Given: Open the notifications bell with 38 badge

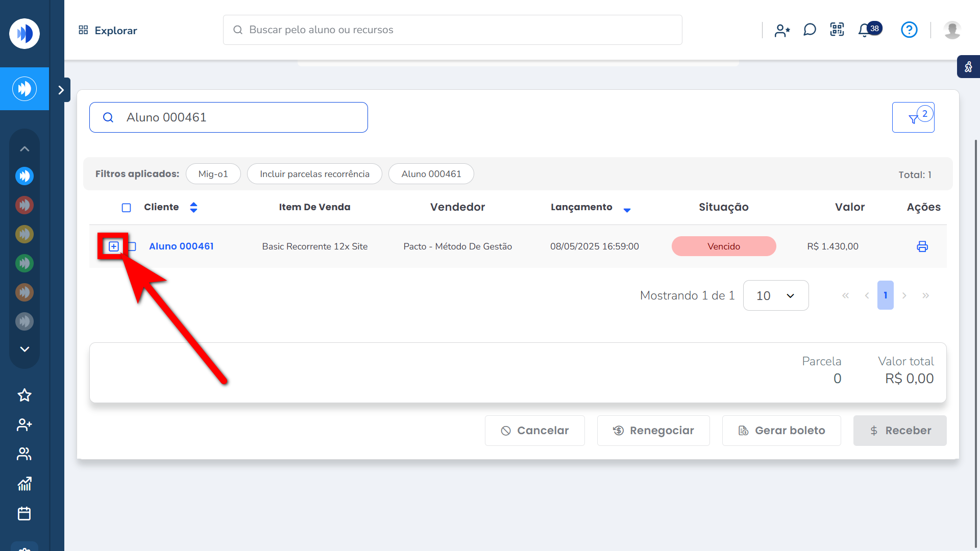Looking at the screenshot, I should coord(865,30).
